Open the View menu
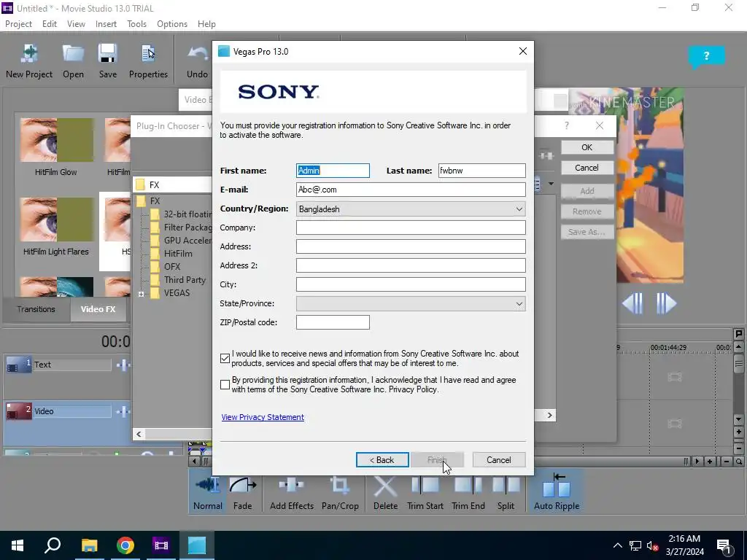The height and width of the screenshot is (560, 747). point(76,24)
